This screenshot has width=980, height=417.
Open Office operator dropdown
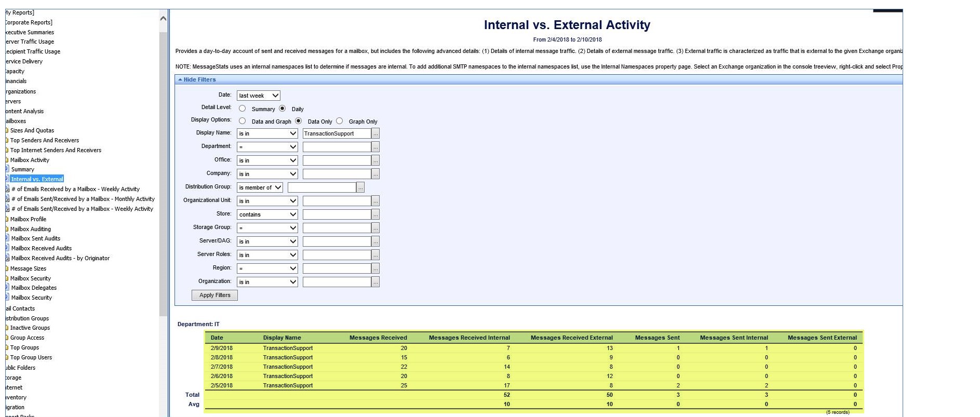[x=267, y=160]
